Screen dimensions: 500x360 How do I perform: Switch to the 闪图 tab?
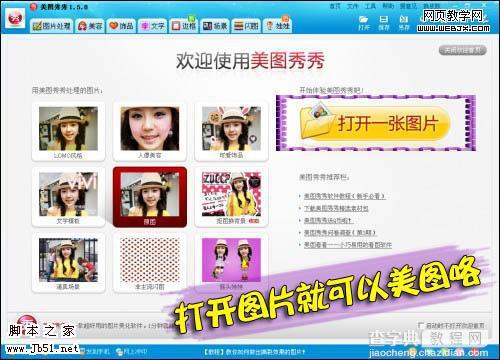tap(246, 26)
